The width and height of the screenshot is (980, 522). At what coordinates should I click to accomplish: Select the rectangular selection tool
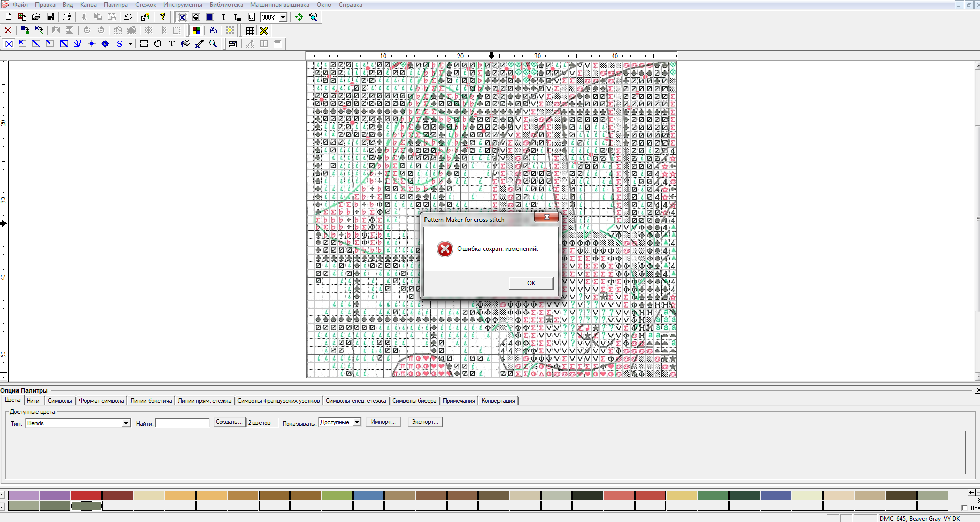[x=144, y=44]
